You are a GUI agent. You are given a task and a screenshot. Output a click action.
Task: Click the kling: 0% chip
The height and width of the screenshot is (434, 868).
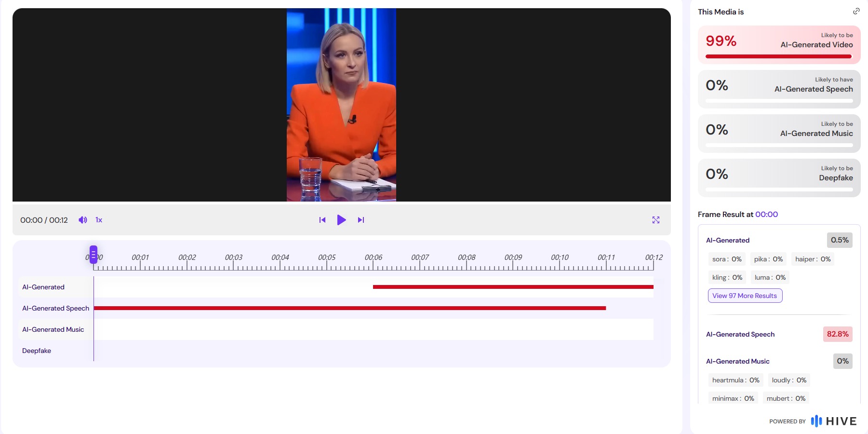click(x=727, y=277)
